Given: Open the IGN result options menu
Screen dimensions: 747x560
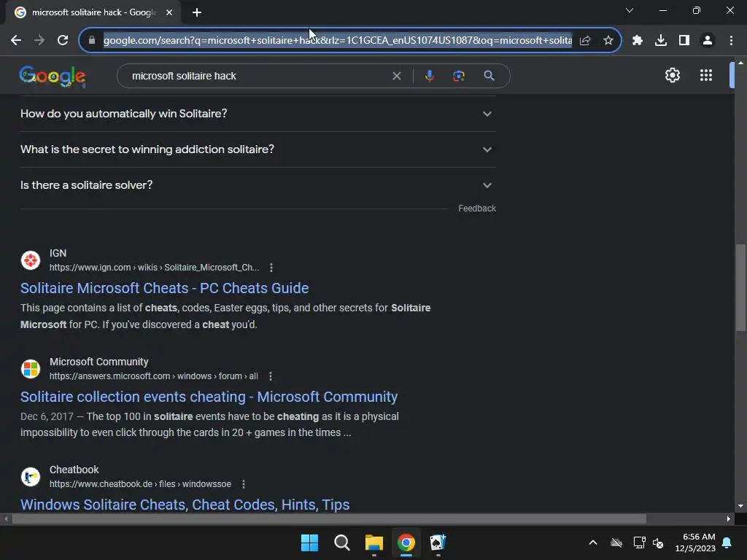Looking at the screenshot, I should (x=271, y=268).
